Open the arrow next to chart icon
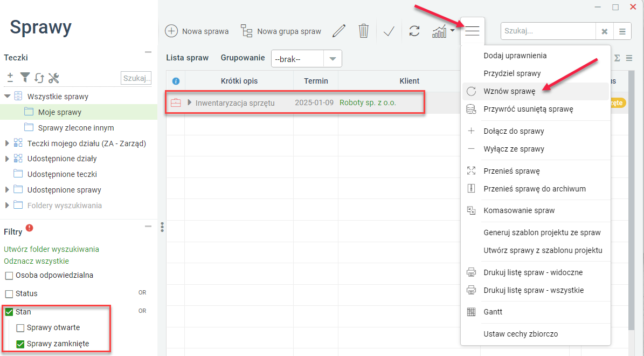The image size is (644, 356). pos(452,30)
